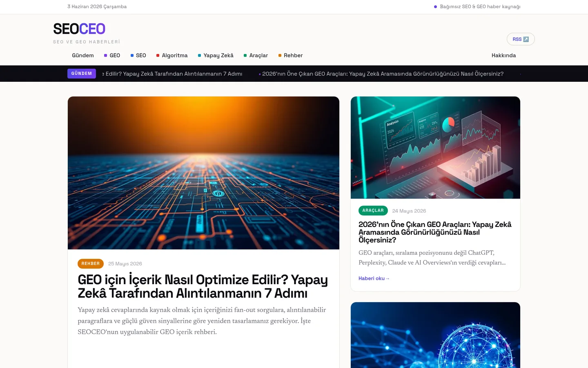Screen dimensions: 588x368
Task: Open the Gündem menu item
Action: [83, 56]
